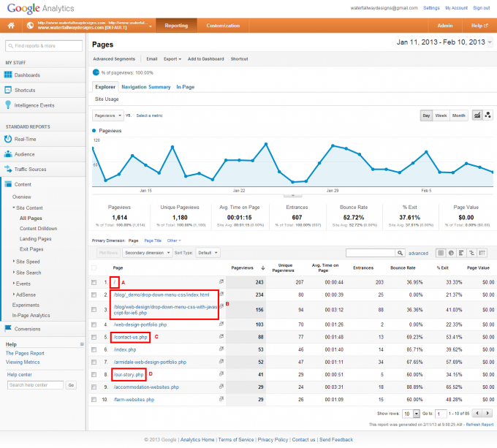Switch to the Customization tab

(223, 26)
